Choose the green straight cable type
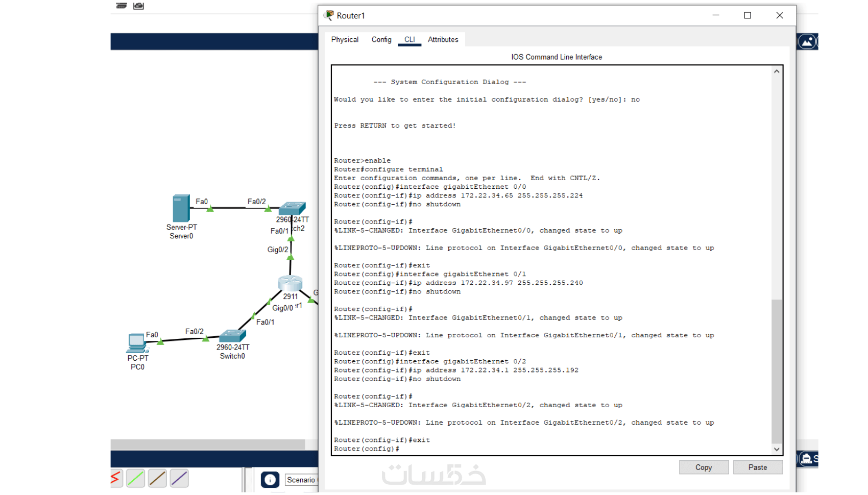The image size is (868, 495). coord(136,478)
